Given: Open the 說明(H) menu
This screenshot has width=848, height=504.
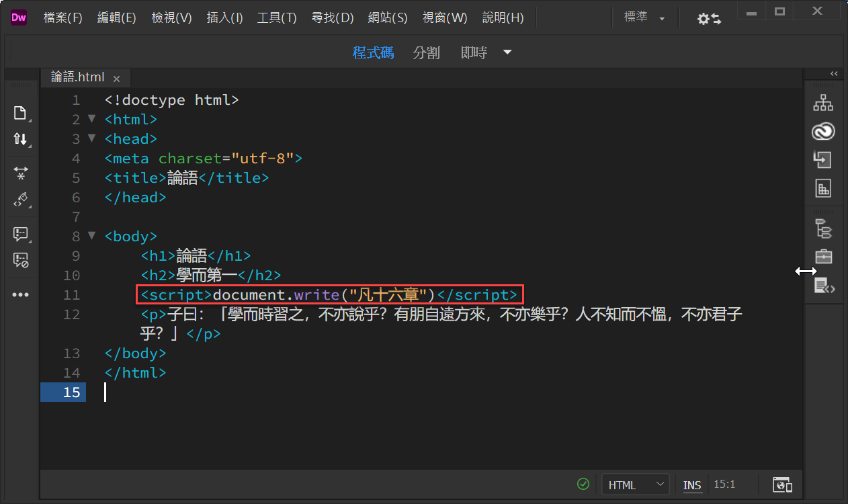Looking at the screenshot, I should 503,18.
